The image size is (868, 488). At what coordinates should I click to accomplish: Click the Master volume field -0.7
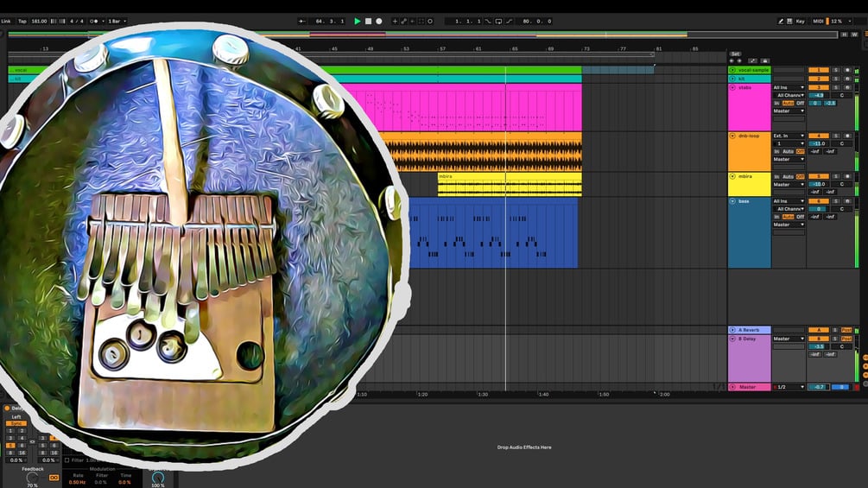(819, 387)
